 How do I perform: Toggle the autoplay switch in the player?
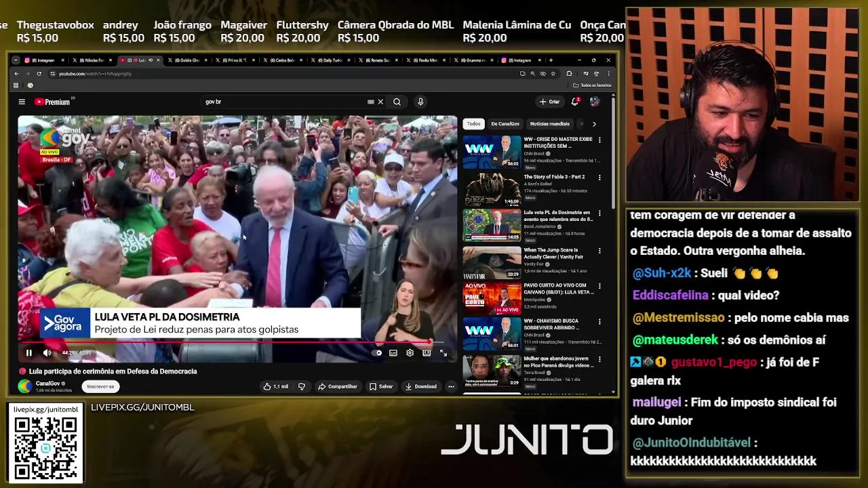(378, 352)
